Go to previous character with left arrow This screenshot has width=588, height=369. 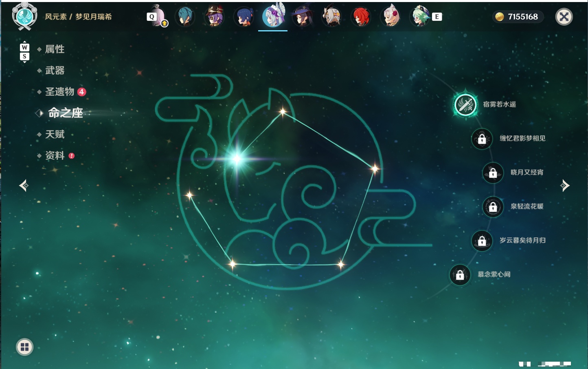coord(24,186)
